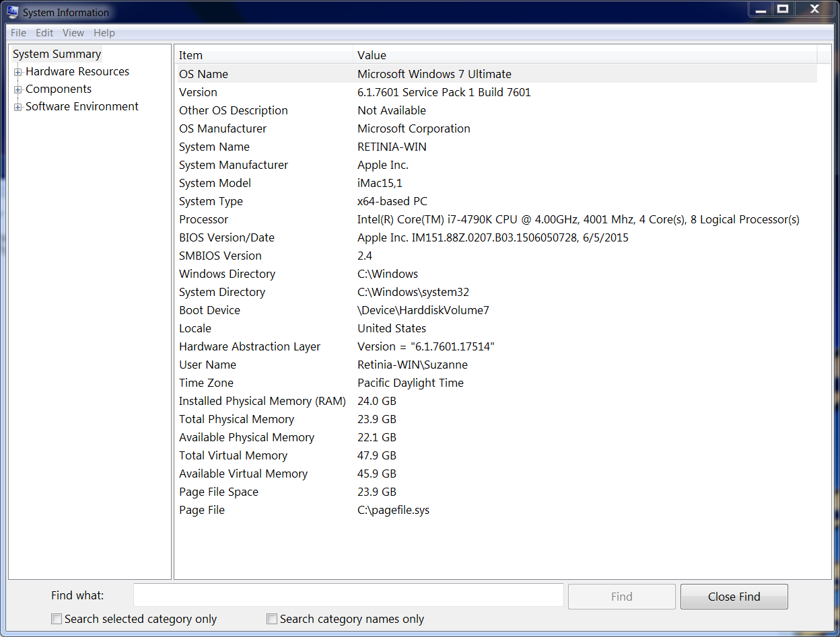
Task: Select the Processor row
Action: tap(497, 219)
